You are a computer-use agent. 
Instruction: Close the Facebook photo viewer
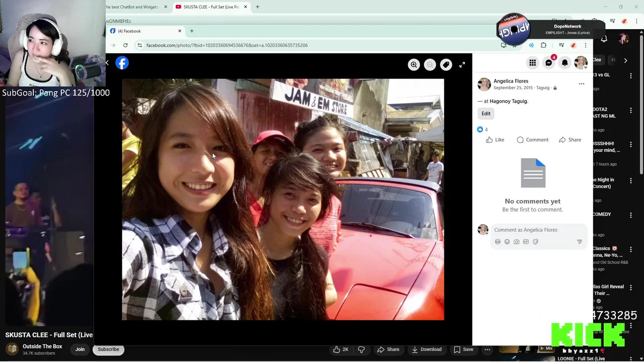107,63
